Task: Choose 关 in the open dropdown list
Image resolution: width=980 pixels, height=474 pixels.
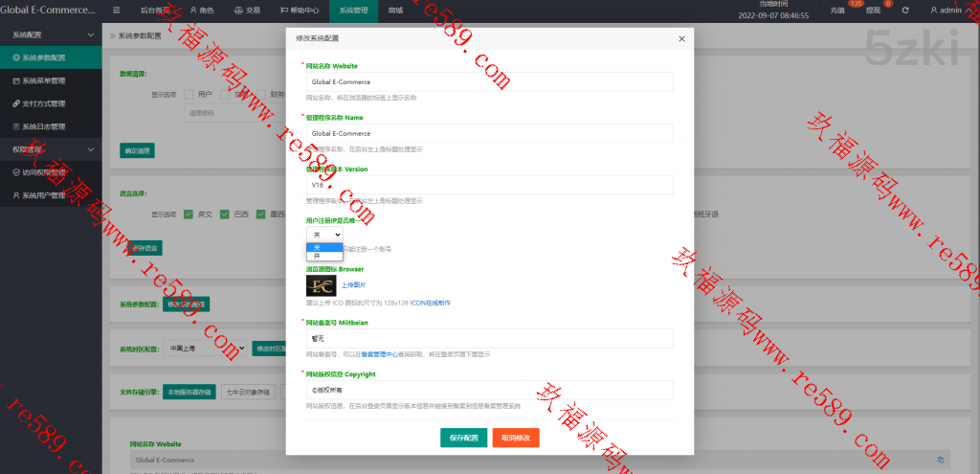Action: [x=324, y=248]
